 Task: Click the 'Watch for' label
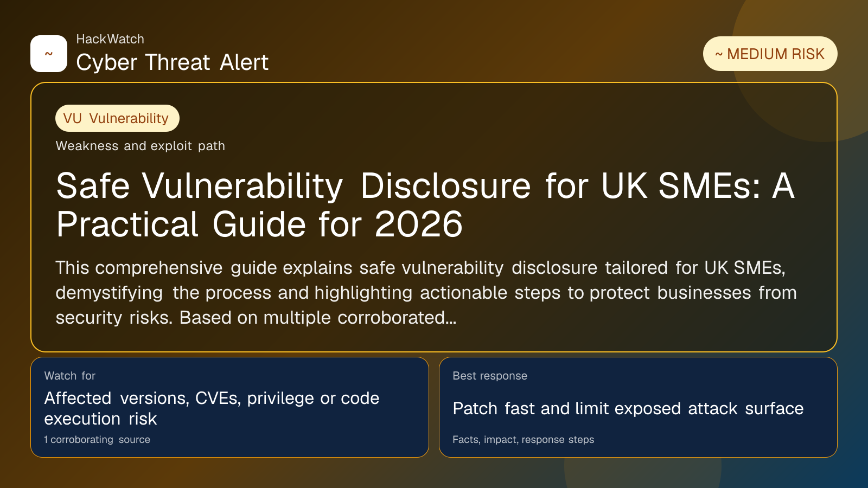pos(69,376)
